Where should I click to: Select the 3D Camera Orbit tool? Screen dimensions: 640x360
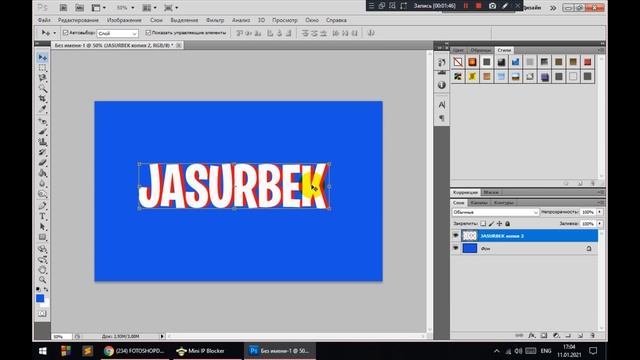pyautogui.click(x=42, y=260)
